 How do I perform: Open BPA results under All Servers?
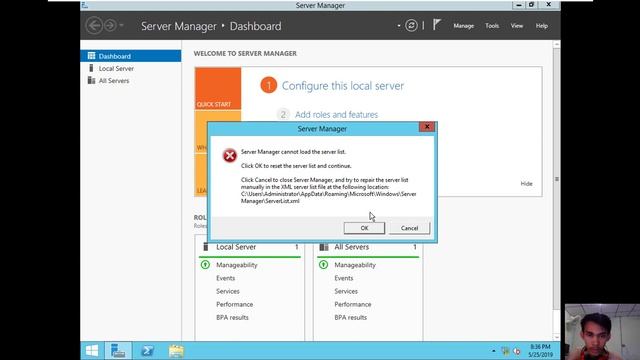point(351,317)
